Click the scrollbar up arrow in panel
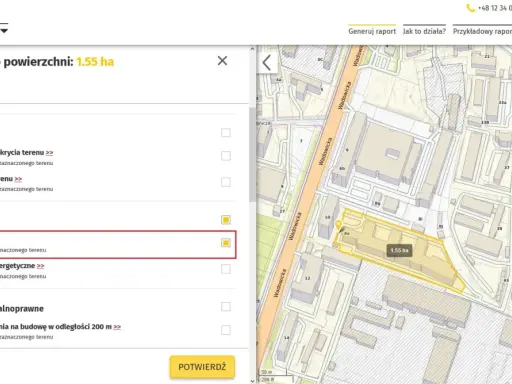Screen dimensions: 512x384 pos(252,49)
